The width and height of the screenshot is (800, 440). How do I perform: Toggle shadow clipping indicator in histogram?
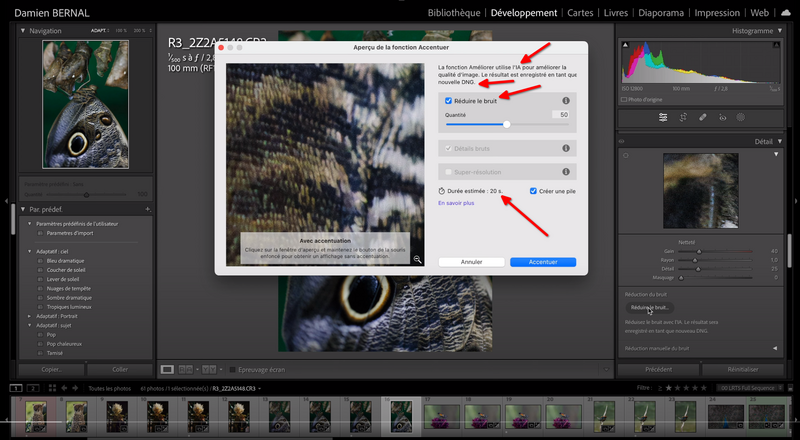(626, 45)
